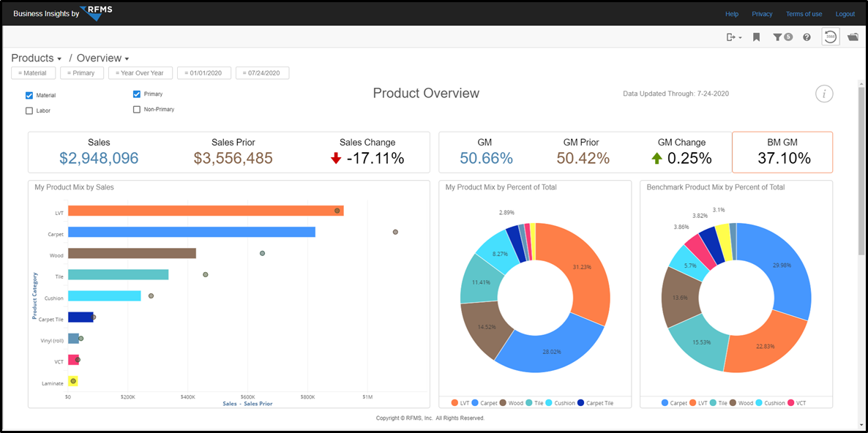This screenshot has width=868, height=433.
Task: Click the 29.98% Carpet slice in Benchmark donut
Action: click(782, 264)
